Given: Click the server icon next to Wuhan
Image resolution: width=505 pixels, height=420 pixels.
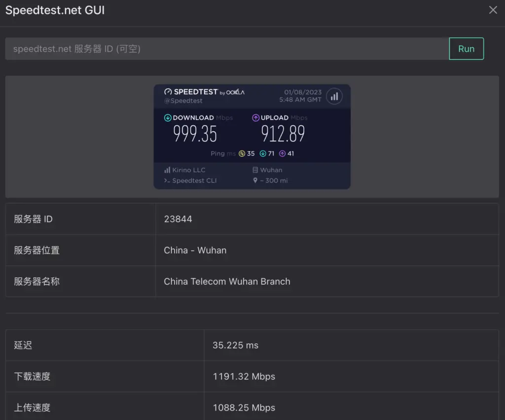Looking at the screenshot, I should point(255,170).
